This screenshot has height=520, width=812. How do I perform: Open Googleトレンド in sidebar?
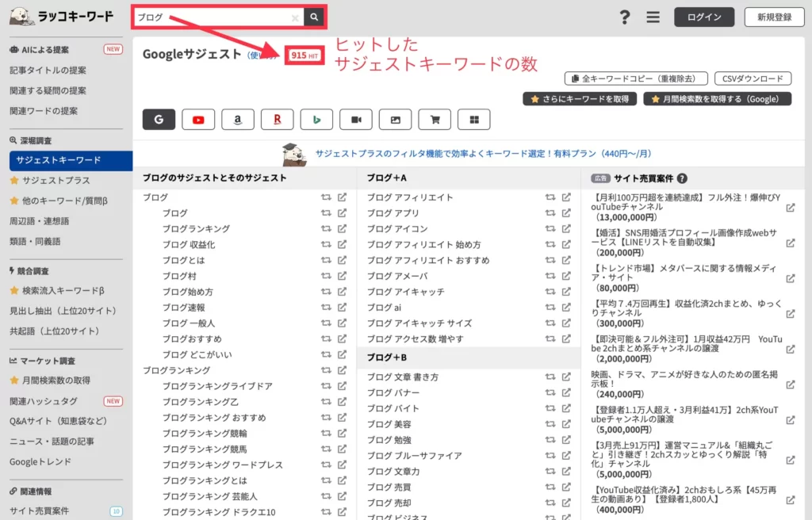click(40, 461)
